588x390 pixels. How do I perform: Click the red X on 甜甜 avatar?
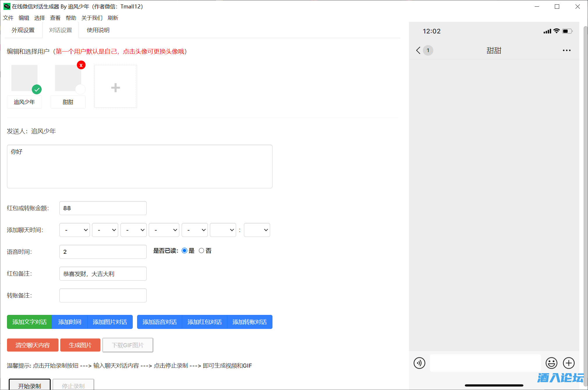click(81, 65)
